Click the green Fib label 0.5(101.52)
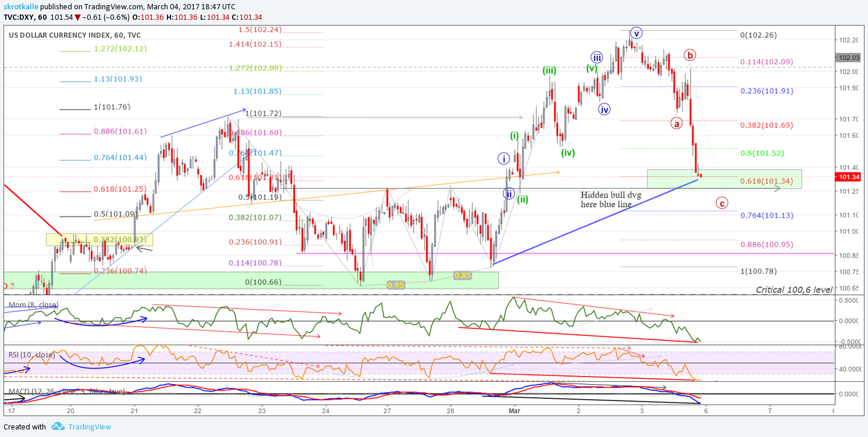Viewport: 868px width, 437px height. pyautogui.click(x=762, y=153)
